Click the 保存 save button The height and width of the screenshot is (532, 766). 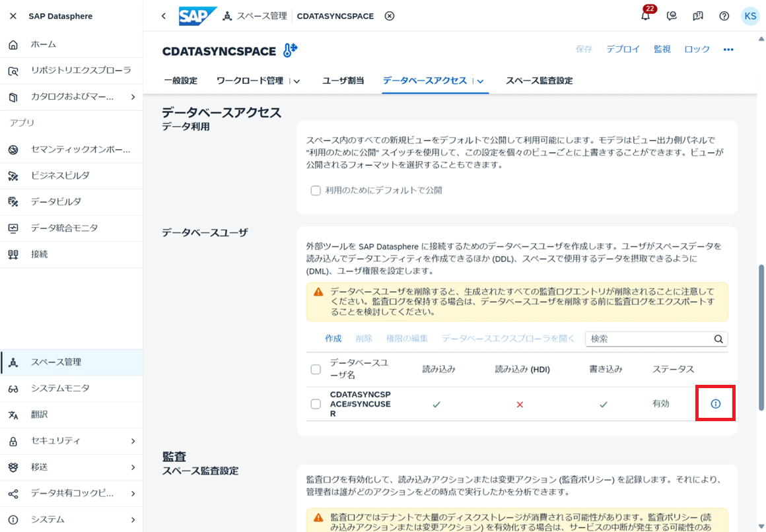tap(584, 50)
